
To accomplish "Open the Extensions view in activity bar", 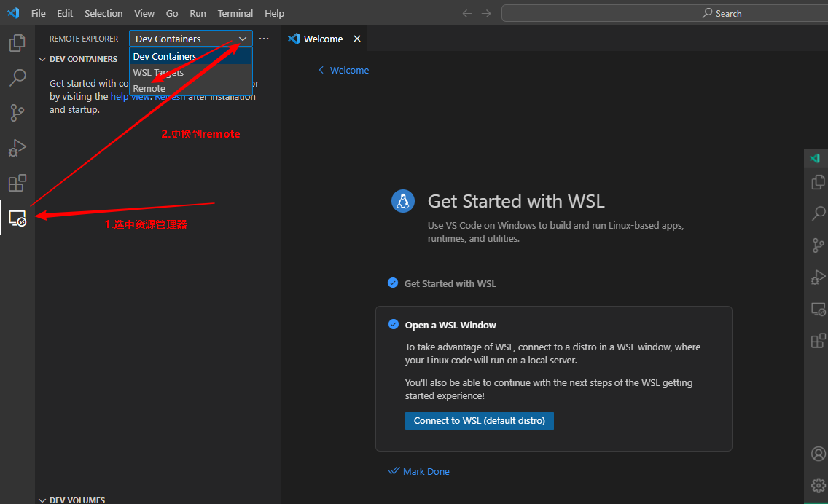I will coord(17,183).
